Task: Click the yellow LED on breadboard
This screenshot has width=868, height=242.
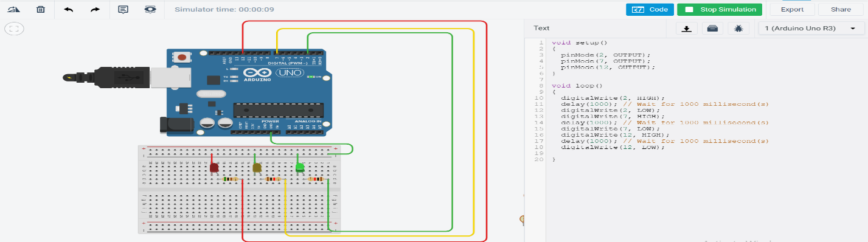Action: [x=257, y=167]
